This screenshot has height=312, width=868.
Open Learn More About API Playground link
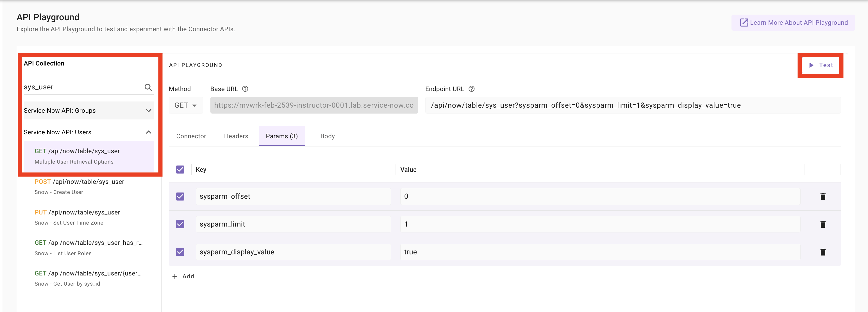[793, 22]
